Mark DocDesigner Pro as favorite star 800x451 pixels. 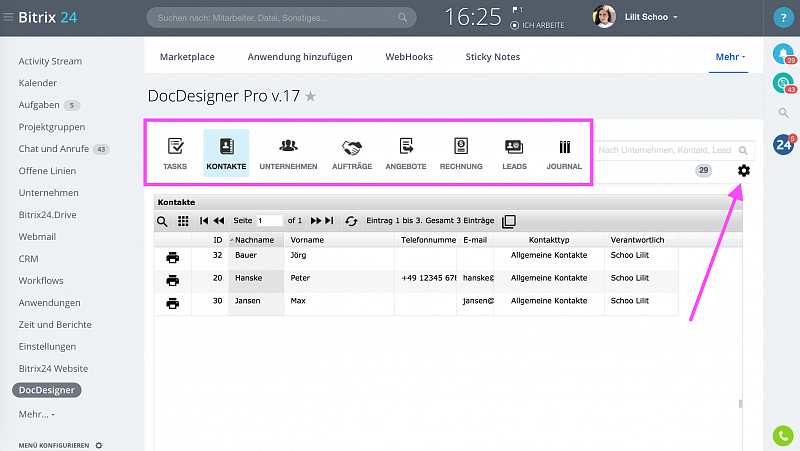tap(310, 96)
